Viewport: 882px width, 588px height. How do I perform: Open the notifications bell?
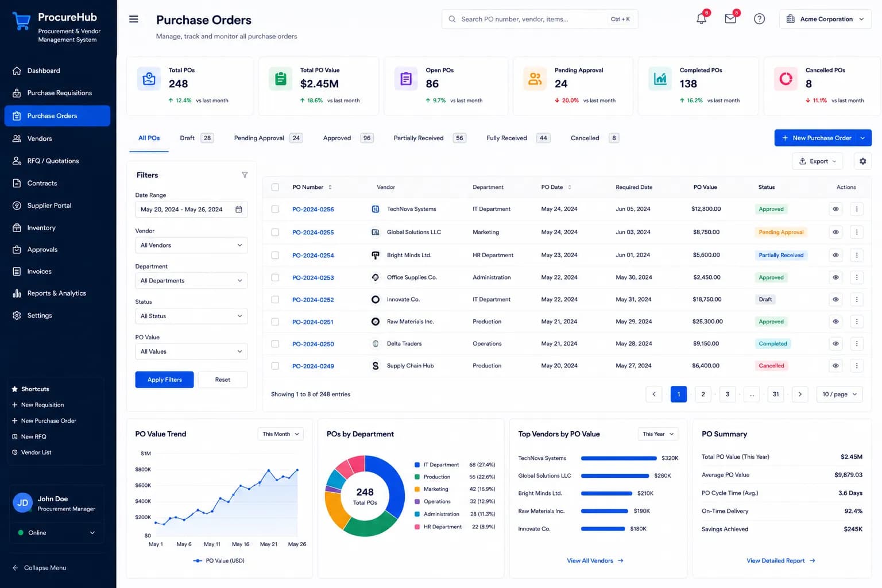click(x=701, y=19)
